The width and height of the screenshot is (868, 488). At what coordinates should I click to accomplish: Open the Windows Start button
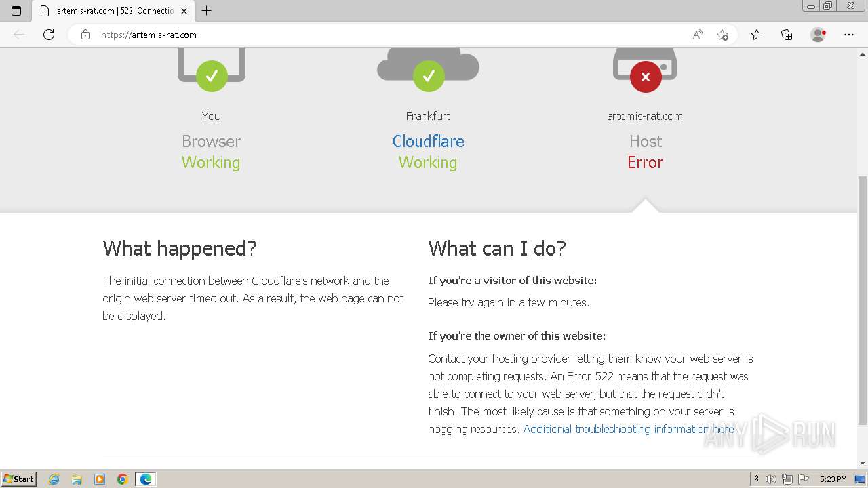coord(19,479)
